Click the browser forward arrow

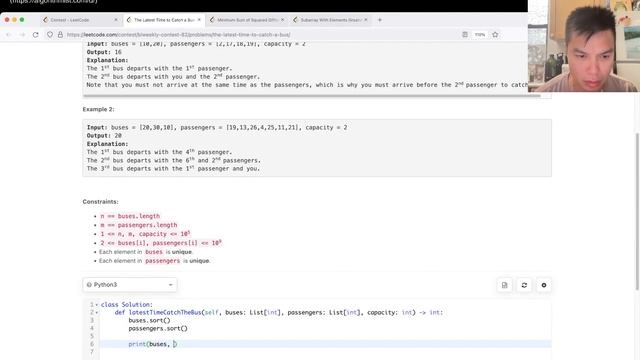tap(22, 35)
